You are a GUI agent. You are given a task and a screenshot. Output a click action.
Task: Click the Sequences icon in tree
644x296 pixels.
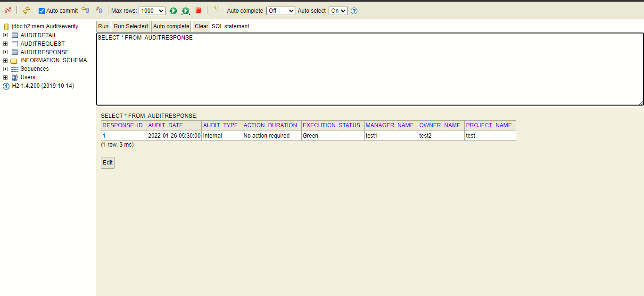coord(15,69)
